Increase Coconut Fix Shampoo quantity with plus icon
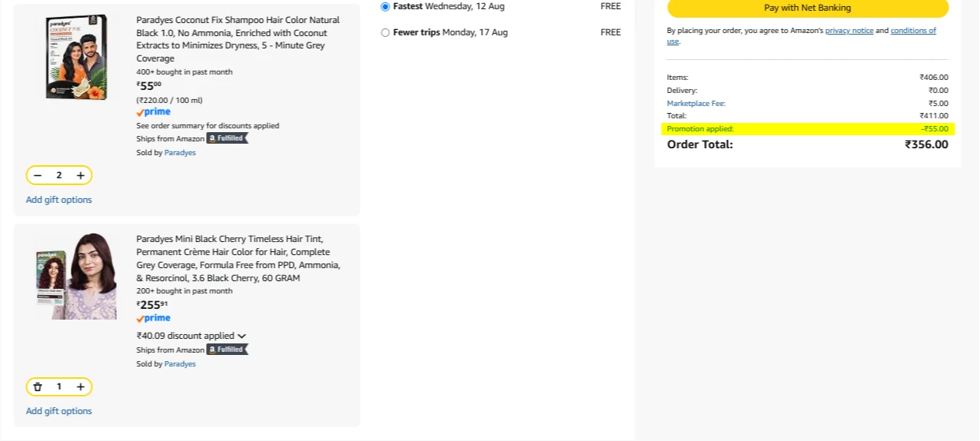Screen dimensions: 980x441 81,175
